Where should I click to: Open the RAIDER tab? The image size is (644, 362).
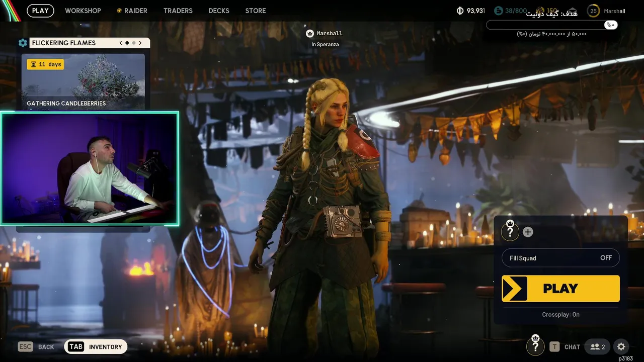(132, 11)
